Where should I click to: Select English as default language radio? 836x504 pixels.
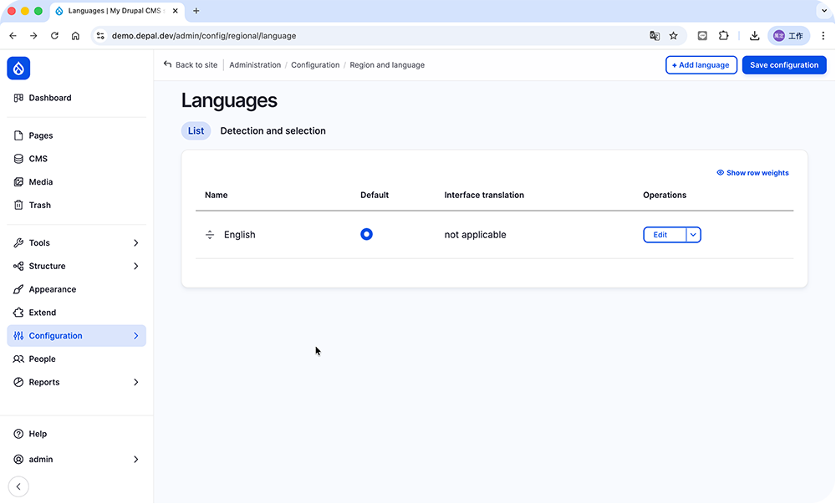[366, 235]
